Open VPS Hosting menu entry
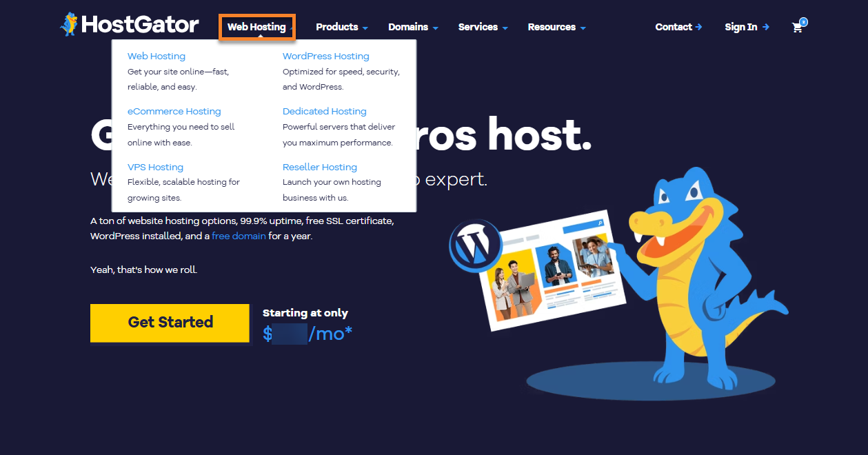Screen dimensions: 868x455 coord(155,168)
